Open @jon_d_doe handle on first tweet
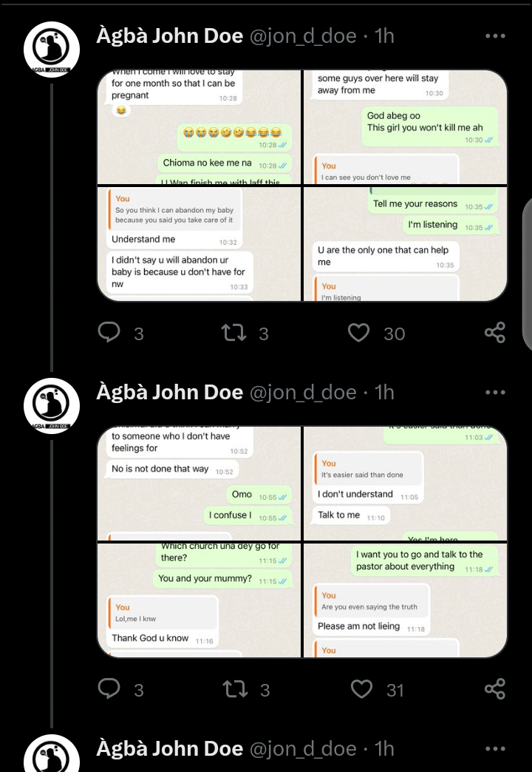 click(x=303, y=36)
